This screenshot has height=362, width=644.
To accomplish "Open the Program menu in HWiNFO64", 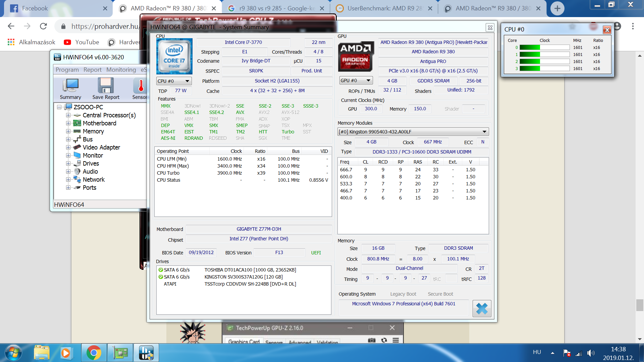I will (x=67, y=70).
